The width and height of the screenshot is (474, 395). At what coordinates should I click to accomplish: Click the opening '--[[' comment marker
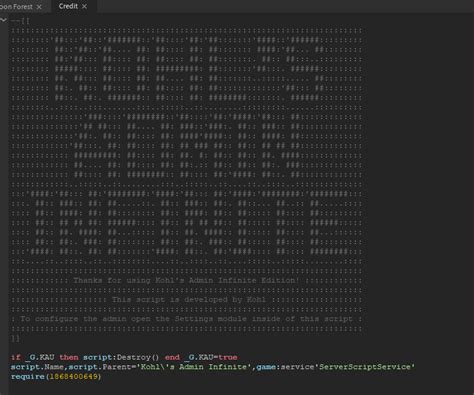pos(20,21)
